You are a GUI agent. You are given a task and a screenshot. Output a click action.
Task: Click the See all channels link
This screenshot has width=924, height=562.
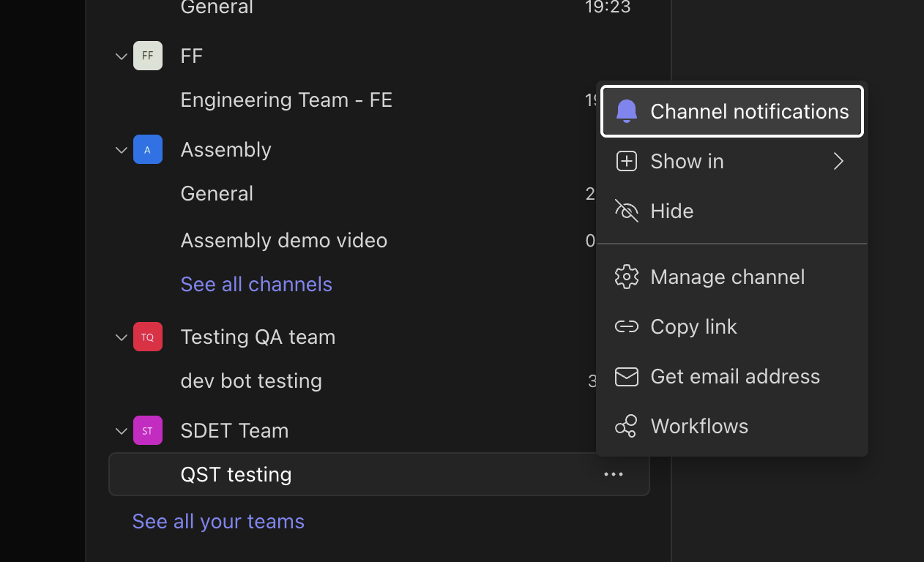[256, 284]
